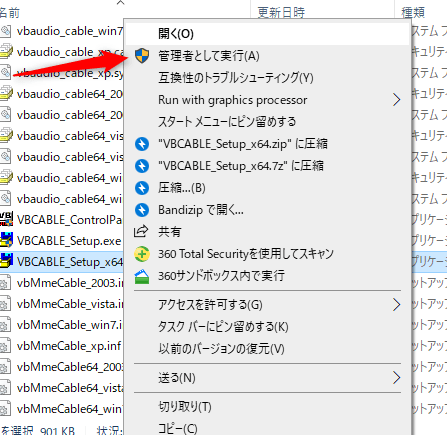Click the highlighted VBCABLE_Setup_x64 file icon
This screenshot has width=447, height=435.
coord(6,261)
